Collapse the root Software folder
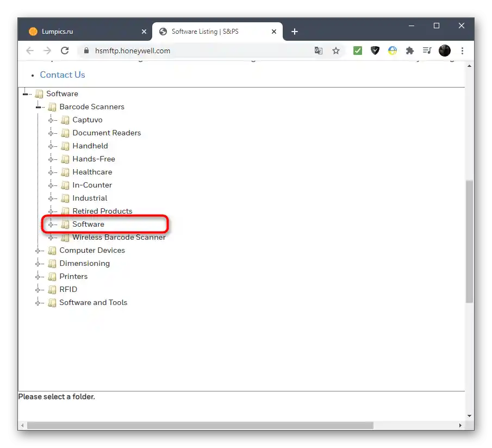The image size is (492, 448). point(26,94)
